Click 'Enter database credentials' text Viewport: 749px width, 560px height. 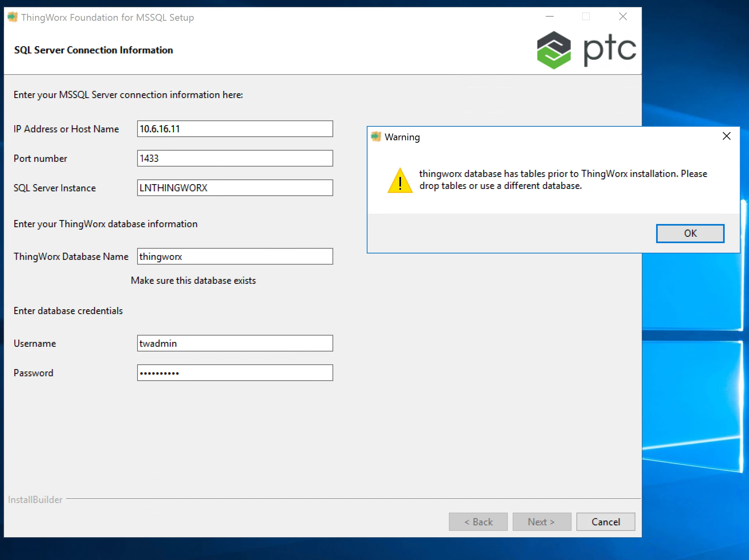(68, 310)
